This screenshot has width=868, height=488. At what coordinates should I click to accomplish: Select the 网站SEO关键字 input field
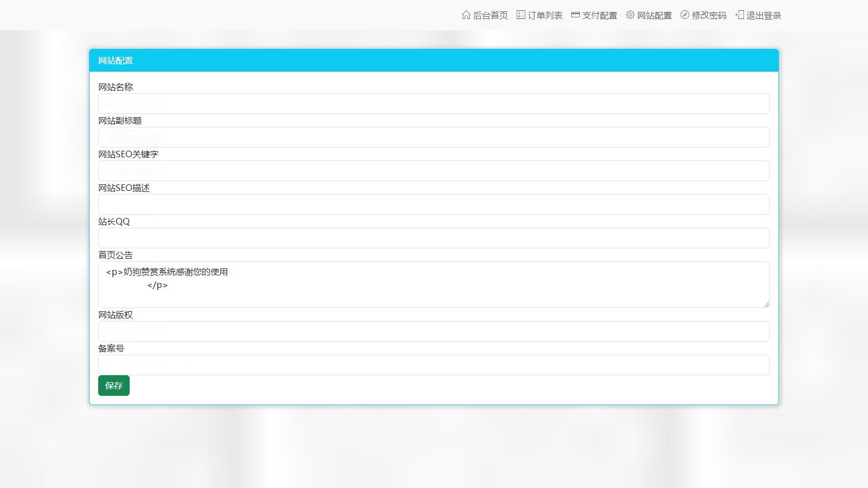click(433, 171)
